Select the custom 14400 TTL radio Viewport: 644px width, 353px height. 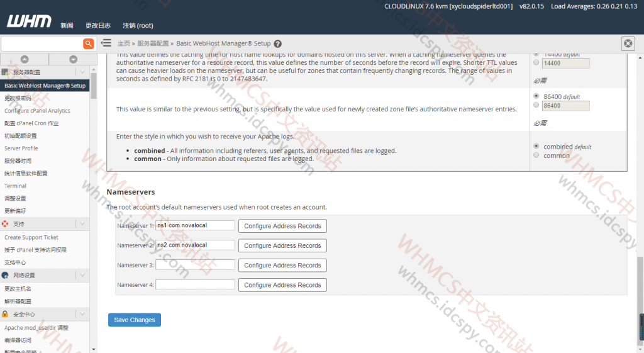click(536, 62)
